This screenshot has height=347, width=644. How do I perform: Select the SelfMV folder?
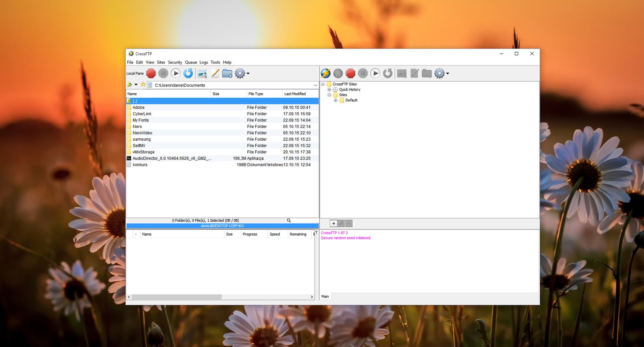point(222,145)
